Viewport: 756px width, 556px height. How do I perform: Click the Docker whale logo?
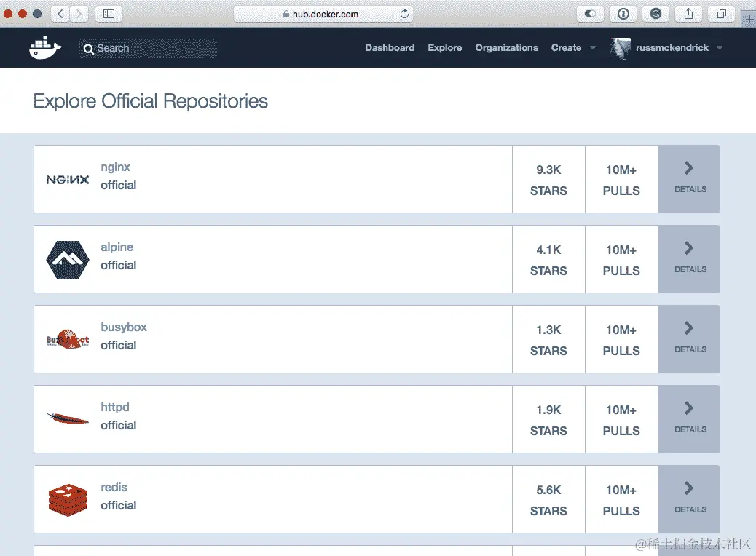[x=45, y=48]
